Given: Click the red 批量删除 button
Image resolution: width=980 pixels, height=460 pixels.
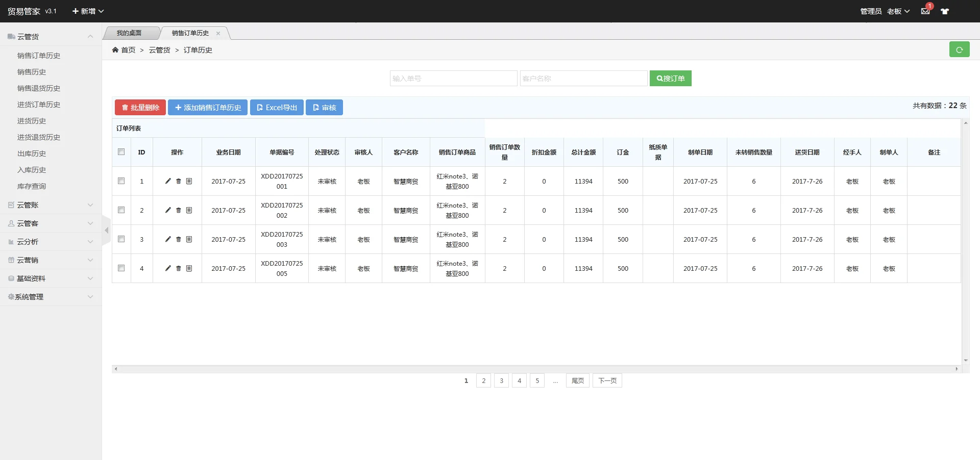Looking at the screenshot, I should (140, 108).
